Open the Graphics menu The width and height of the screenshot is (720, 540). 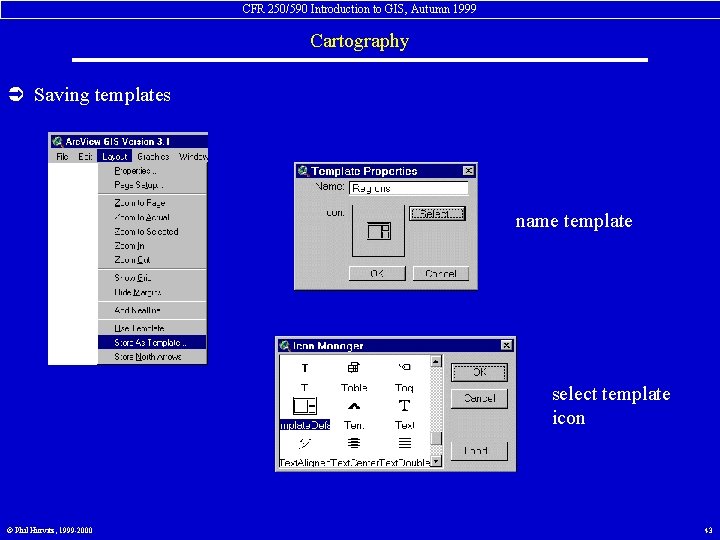pos(153,157)
